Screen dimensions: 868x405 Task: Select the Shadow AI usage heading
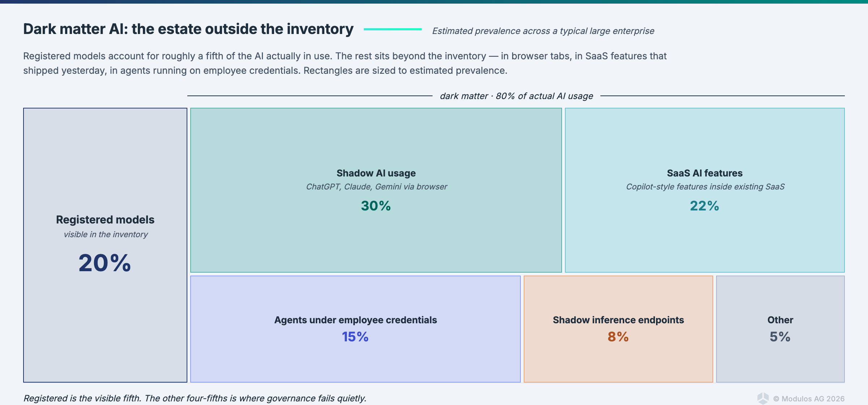[x=376, y=173]
